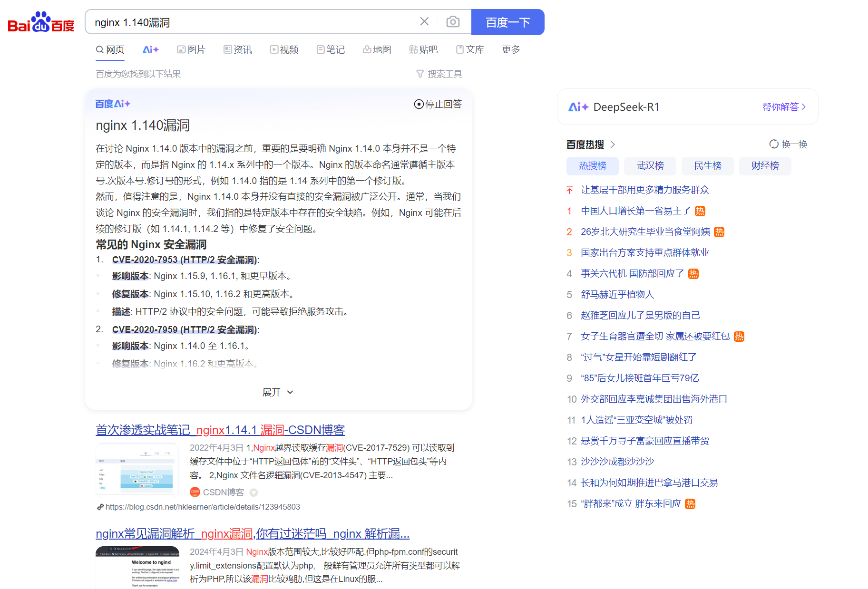Open CVE-2020-7953 HTTP/2 vulnerability link
Screen dimensions: 868x589
click(x=185, y=260)
